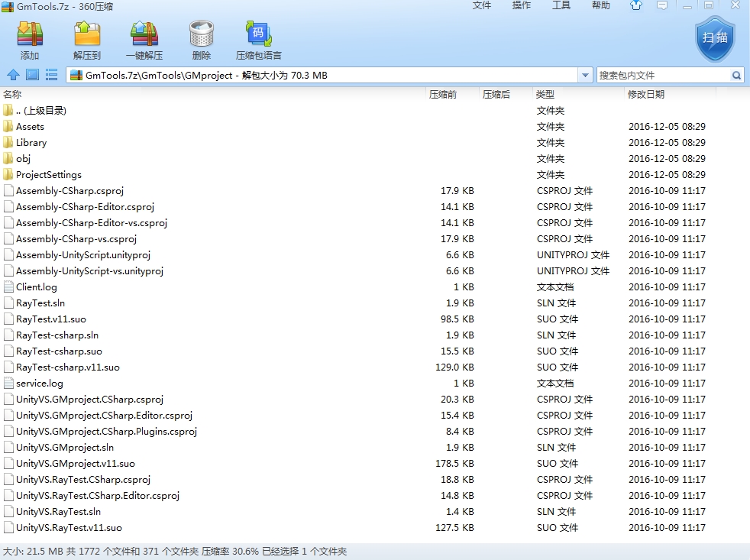The image size is (750, 560).
Task: Click the search magnifier icon
Action: click(x=736, y=76)
